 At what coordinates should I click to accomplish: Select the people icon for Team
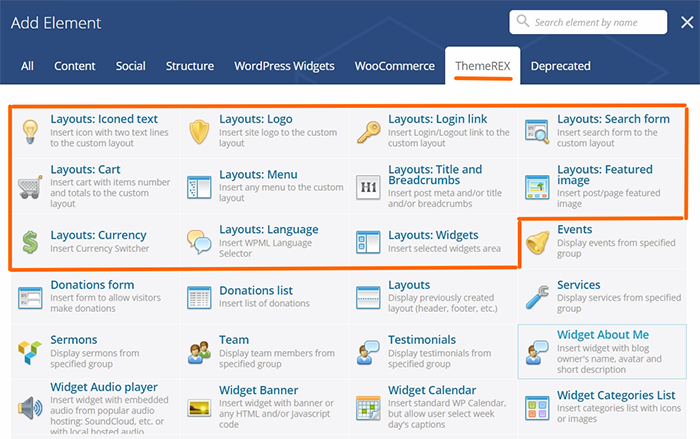coord(200,352)
